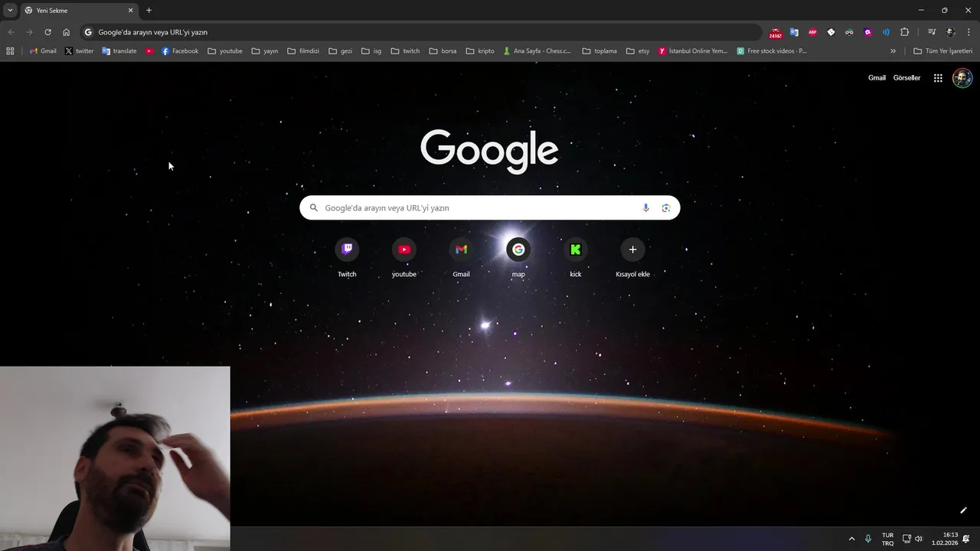Open the YouTube icon-only bookmark

pos(149,51)
